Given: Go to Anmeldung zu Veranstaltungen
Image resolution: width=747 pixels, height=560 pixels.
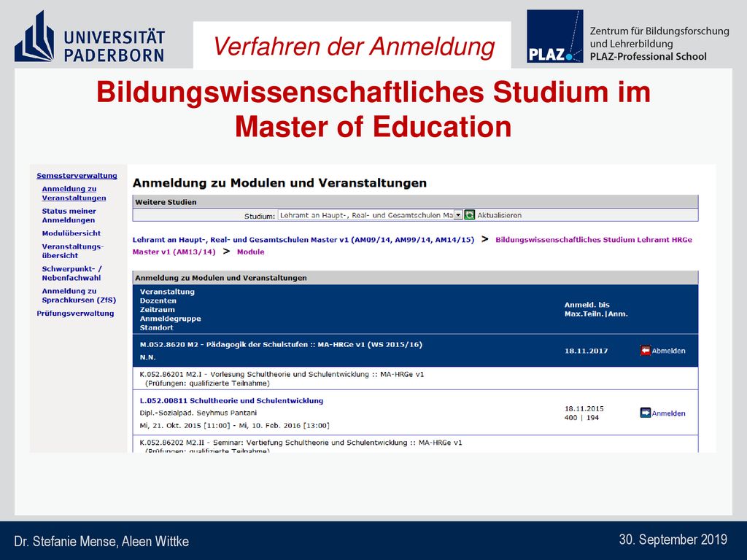Looking at the screenshot, I should [74, 193].
